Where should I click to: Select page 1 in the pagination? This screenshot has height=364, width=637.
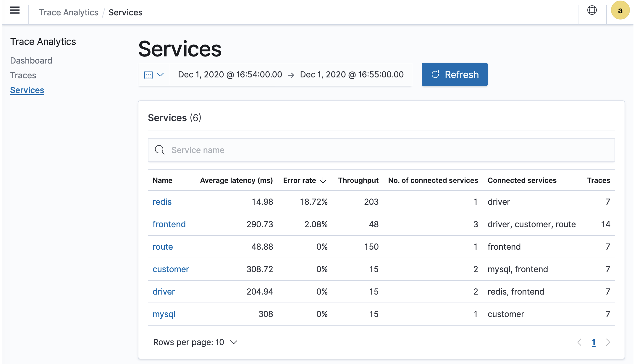coord(594,342)
